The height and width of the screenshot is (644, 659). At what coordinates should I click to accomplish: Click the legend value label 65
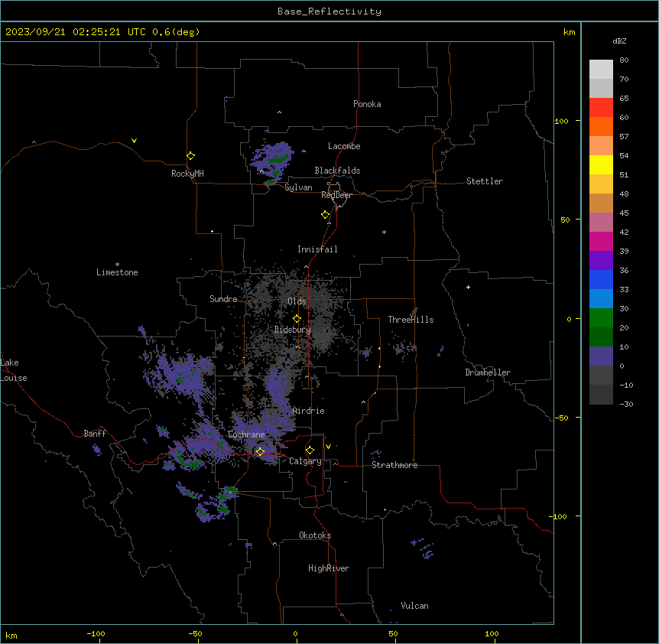(x=624, y=99)
